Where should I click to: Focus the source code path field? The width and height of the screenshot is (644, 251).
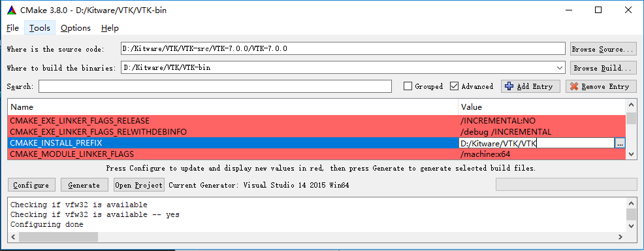[343, 49]
